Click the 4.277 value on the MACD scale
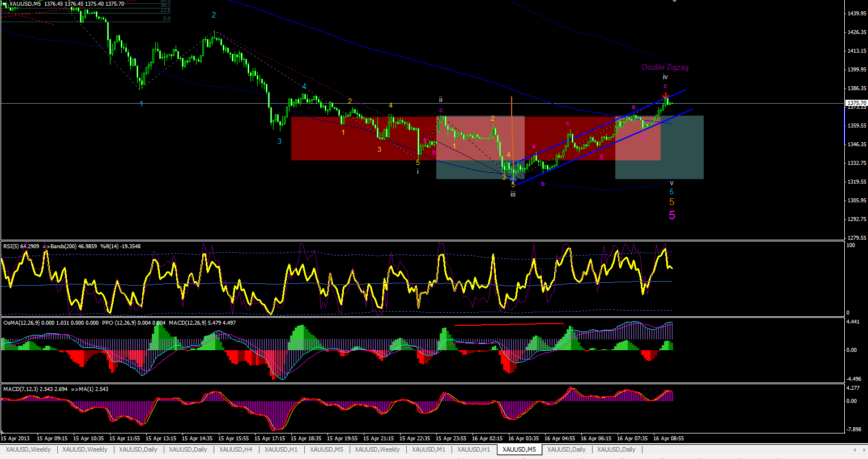This screenshot has height=459, width=868. point(853,388)
